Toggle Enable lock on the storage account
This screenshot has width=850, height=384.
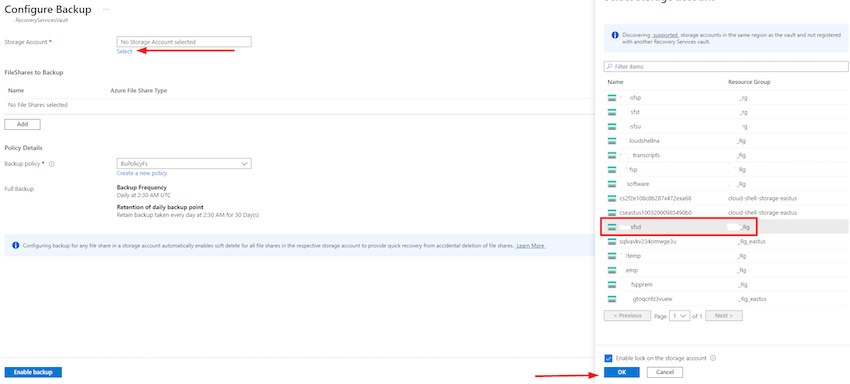coord(608,358)
